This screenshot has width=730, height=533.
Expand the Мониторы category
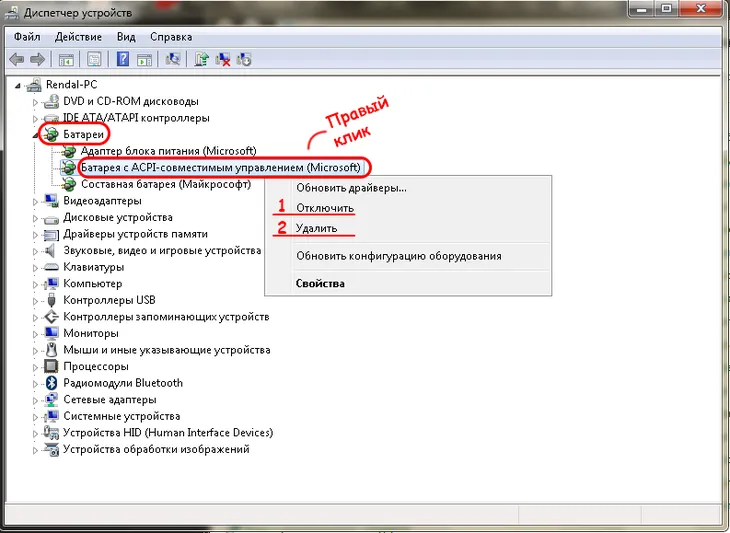[35, 334]
